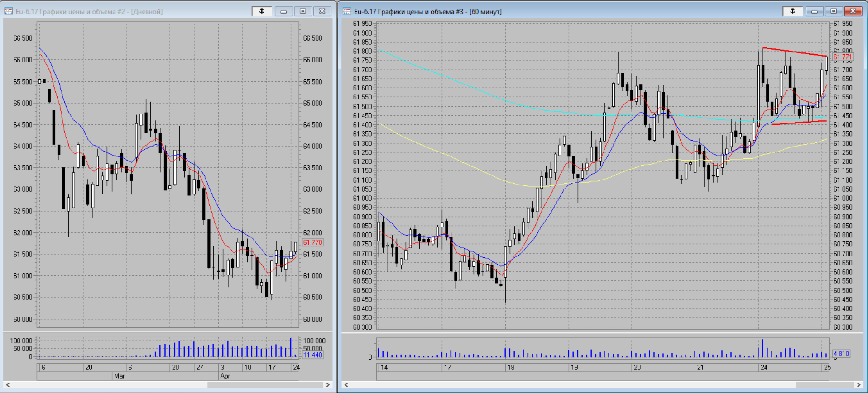Click the 4 810 volume label on the 60-minute chart
The image size is (868, 393).
point(841,354)
